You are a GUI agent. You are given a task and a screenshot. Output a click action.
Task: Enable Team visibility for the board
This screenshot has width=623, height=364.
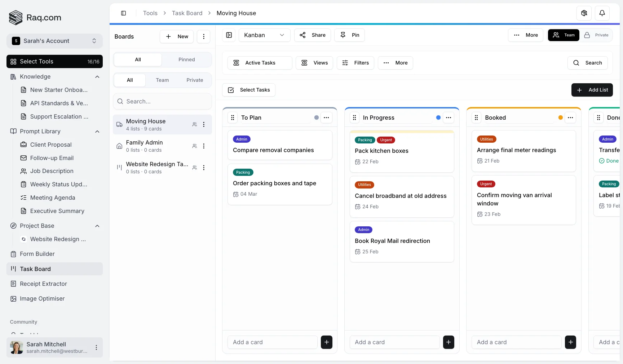pos(563,35)
